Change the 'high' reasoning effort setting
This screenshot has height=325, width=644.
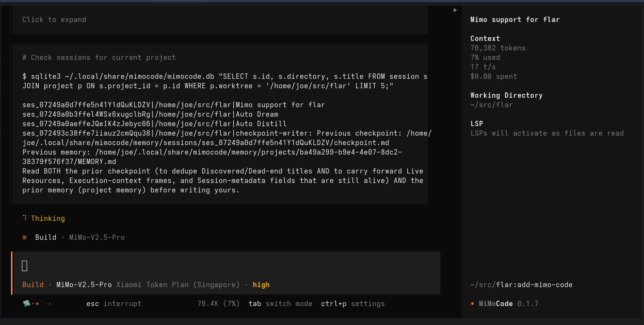261,285
